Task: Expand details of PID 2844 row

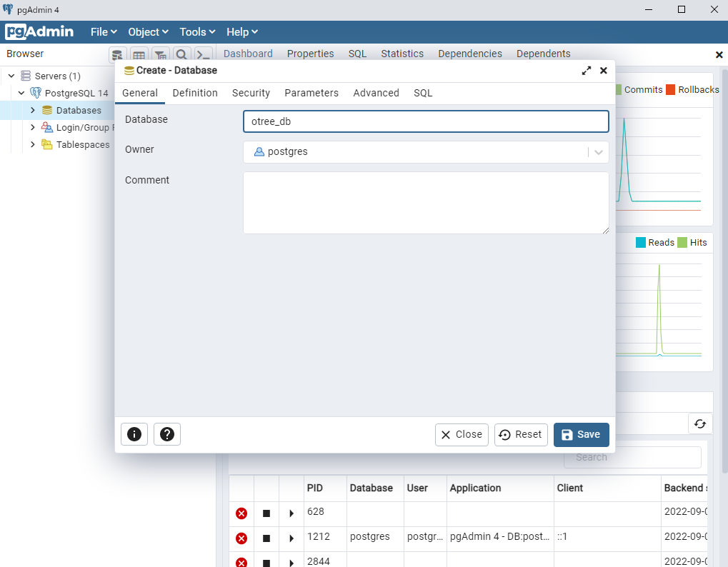Action: [x=291, y=563]
